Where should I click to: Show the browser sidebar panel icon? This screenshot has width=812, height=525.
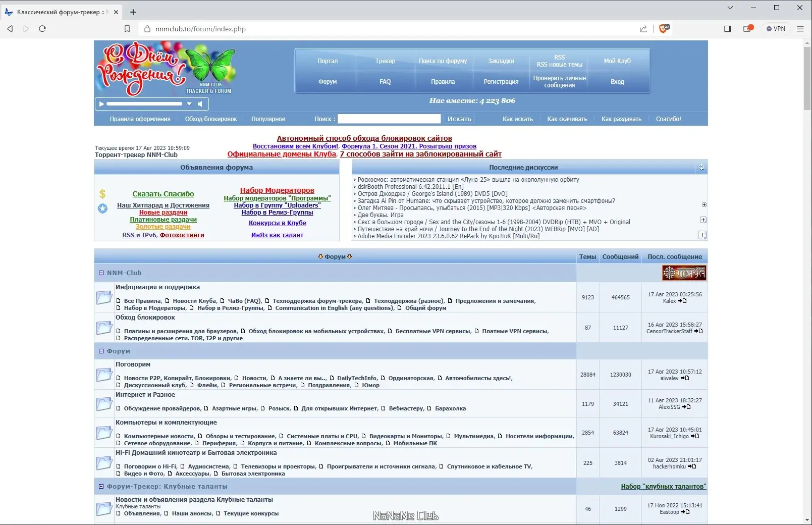coord(728,29)
